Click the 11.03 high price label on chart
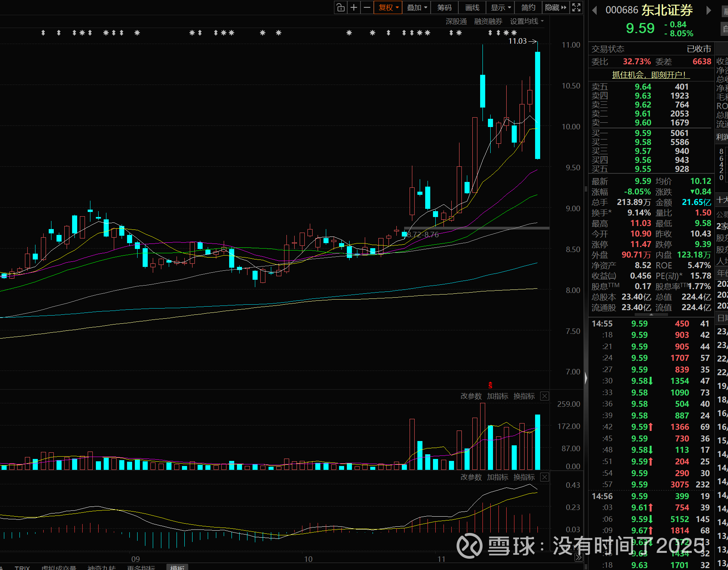The width and height of the screenshot is (728, 570). pos(517,41)
